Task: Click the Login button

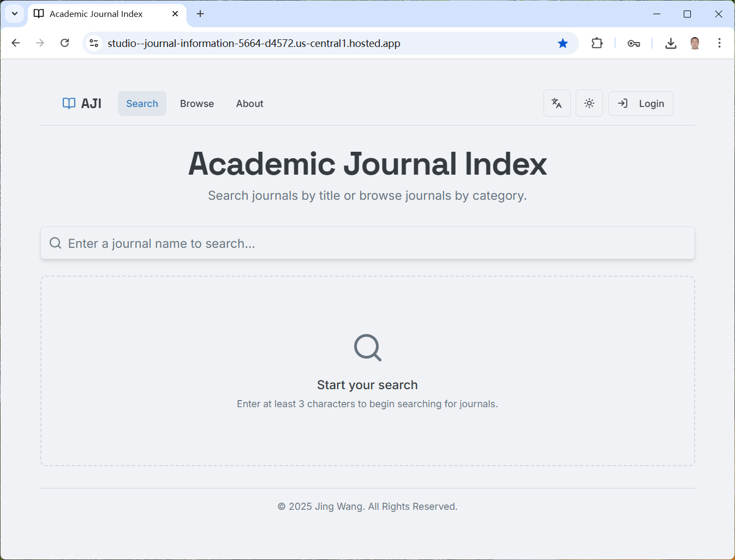Action: (x=641, y=103)
